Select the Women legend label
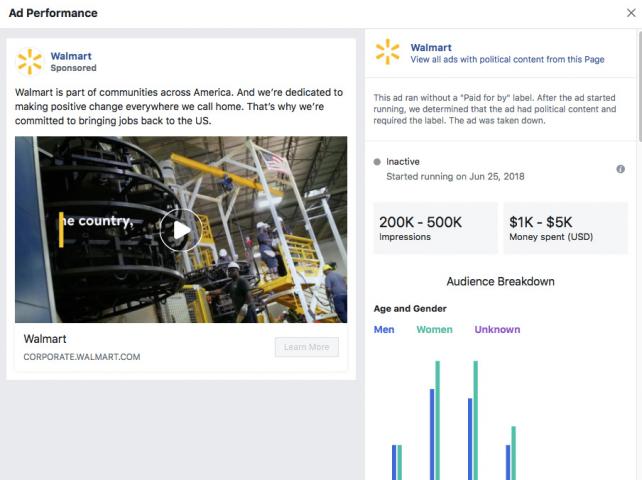Viewport: 642px width, 480px height. pos(434,329)
